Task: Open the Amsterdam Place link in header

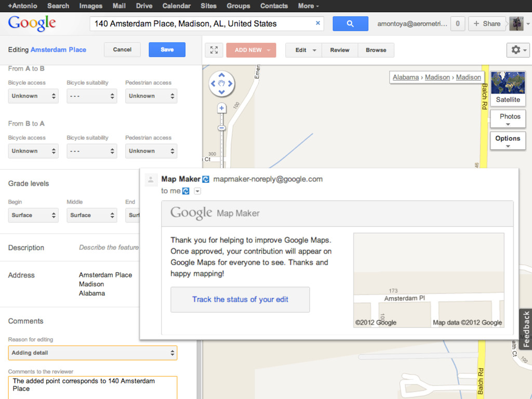Action: [x=58, y=49]
